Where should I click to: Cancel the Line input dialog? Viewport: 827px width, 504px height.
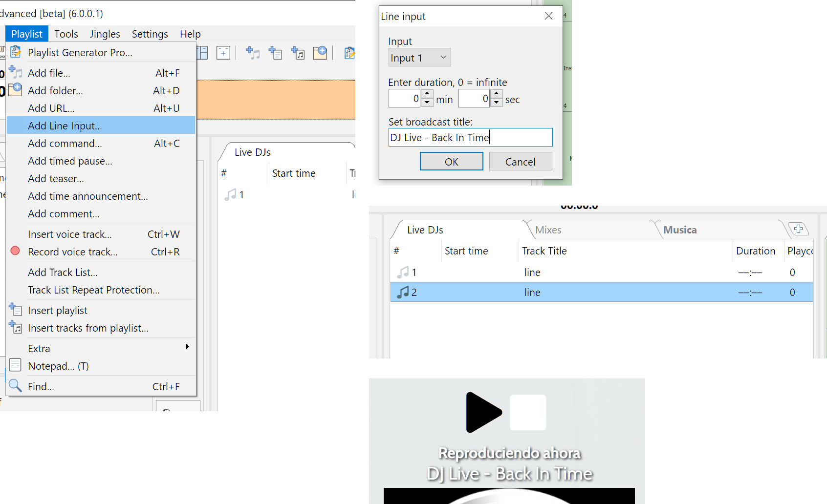point(520,162)
